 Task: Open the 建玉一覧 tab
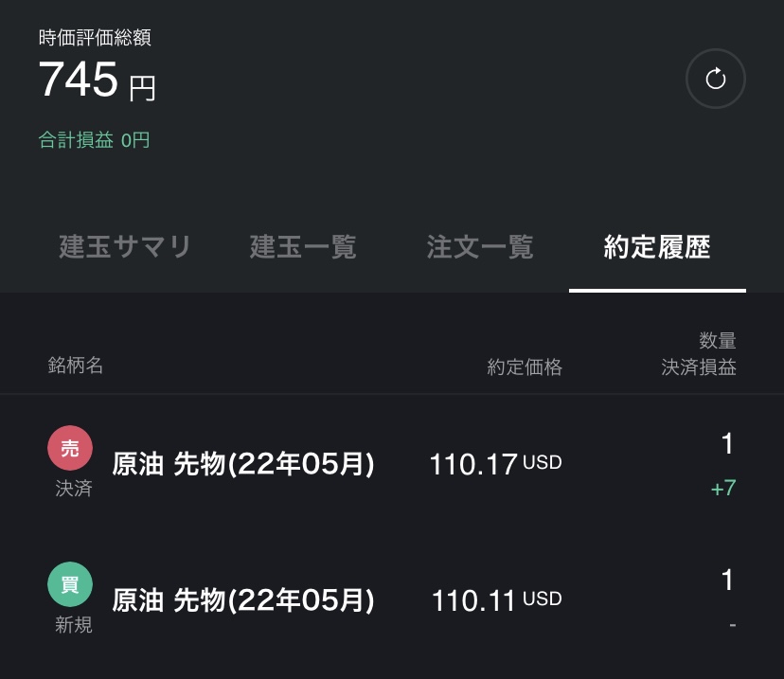303,247
